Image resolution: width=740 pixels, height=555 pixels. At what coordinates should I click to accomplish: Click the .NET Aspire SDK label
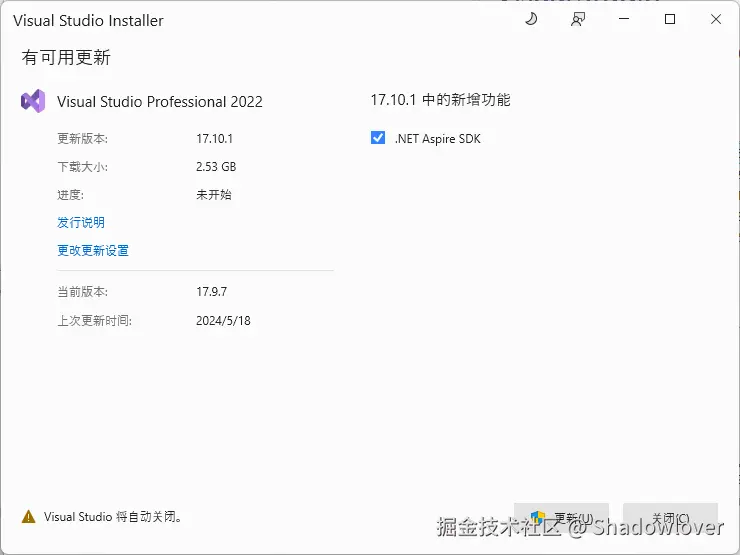437,139
